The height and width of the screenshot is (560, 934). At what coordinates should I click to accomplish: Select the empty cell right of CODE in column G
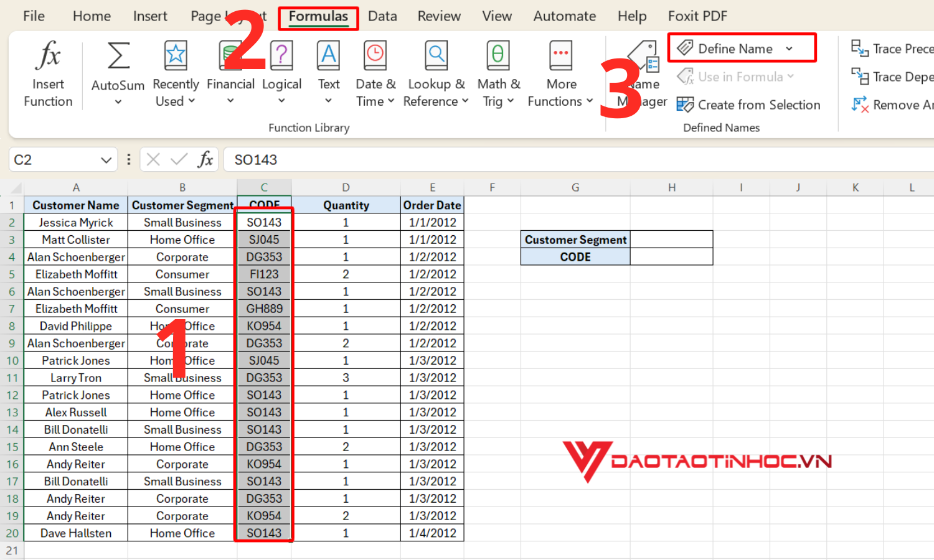(x=671, y=257)
